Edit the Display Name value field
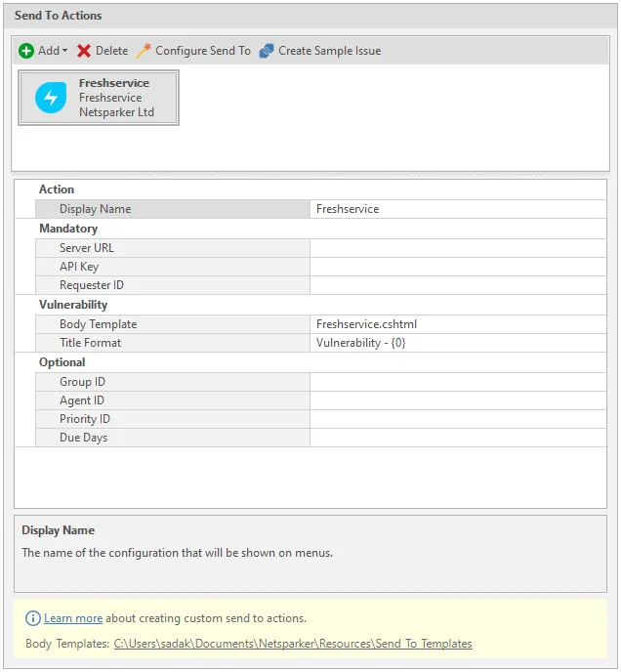This screenshot has width=621, height=672. pyautogui.click(x=458, y=209)
